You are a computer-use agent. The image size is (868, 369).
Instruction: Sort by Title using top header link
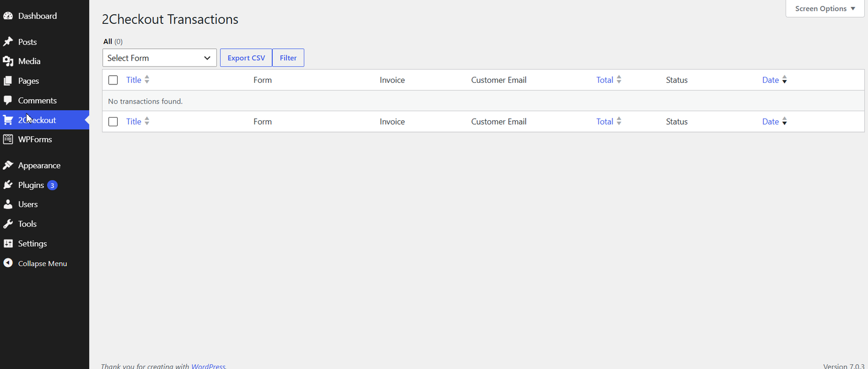point(133,80)
